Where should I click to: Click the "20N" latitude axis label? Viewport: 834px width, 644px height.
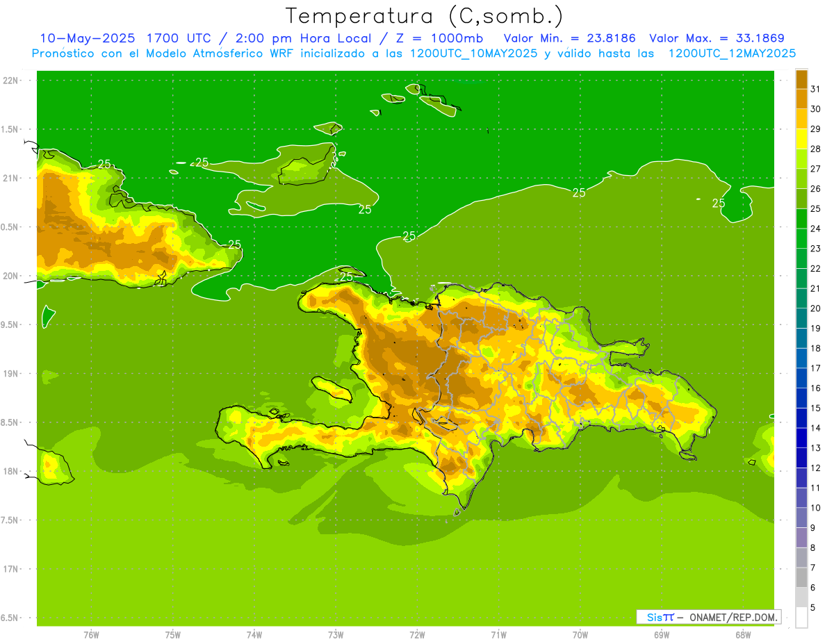click(10, 276)
